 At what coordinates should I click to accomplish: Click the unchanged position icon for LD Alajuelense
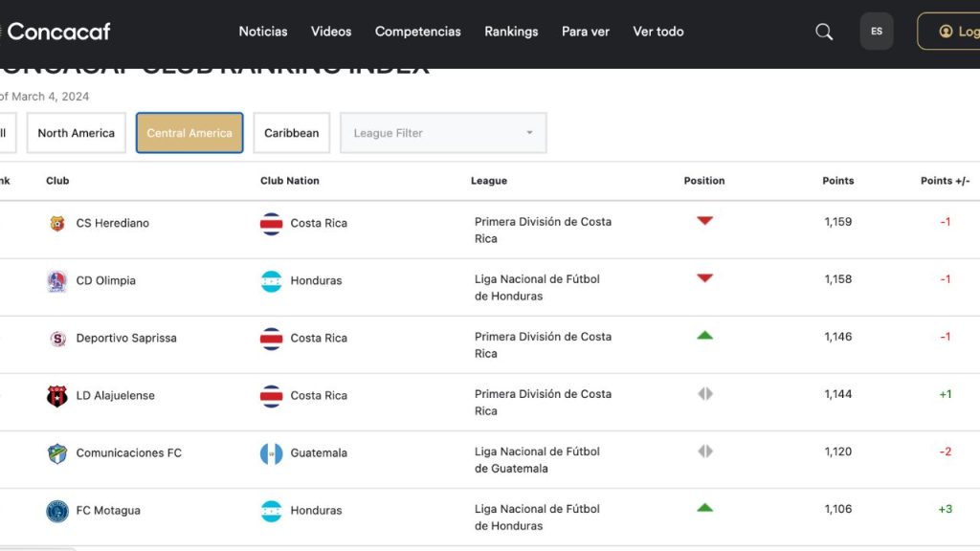[705, 393]
